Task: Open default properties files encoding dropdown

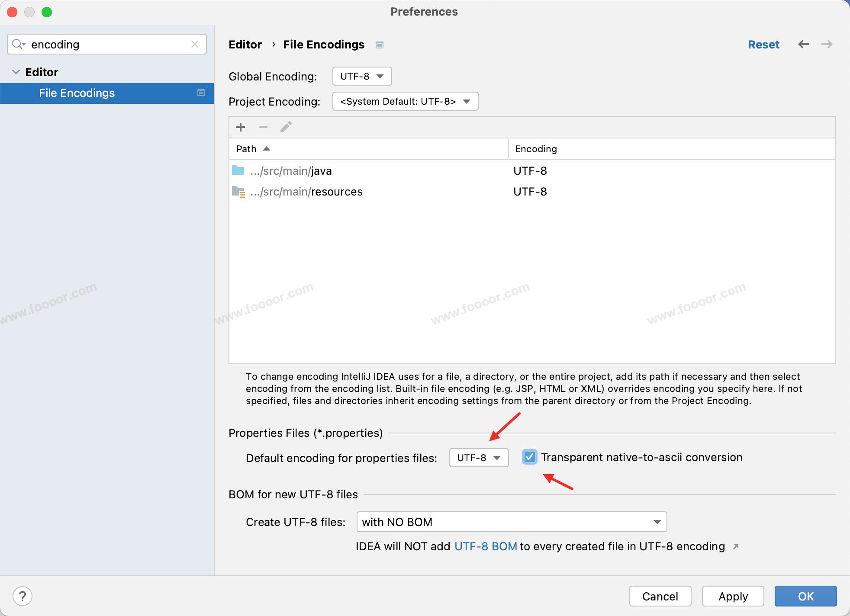Action: click(x=479, y=458)
